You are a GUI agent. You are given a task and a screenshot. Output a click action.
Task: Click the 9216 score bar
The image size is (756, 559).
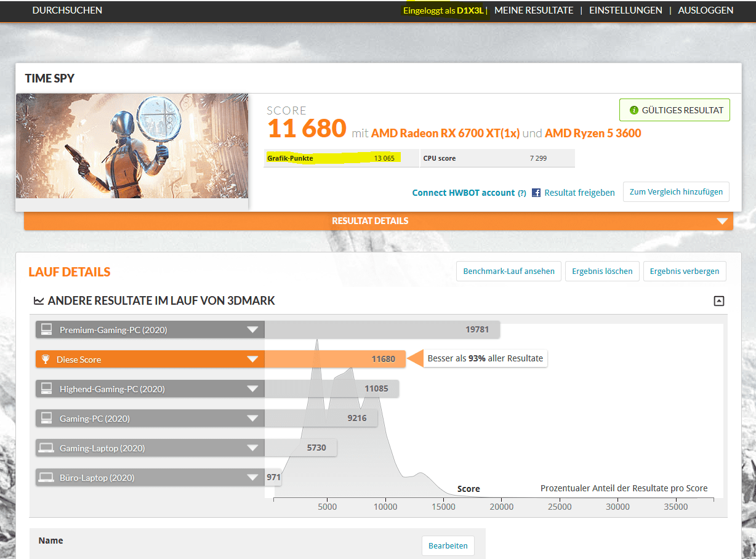(321, 419)
